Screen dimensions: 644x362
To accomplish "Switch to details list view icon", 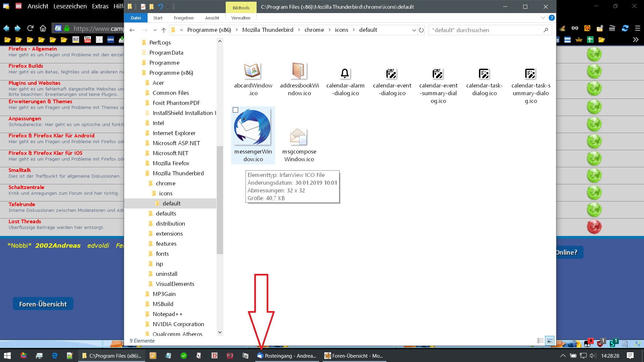I will [x=540, y=341].
